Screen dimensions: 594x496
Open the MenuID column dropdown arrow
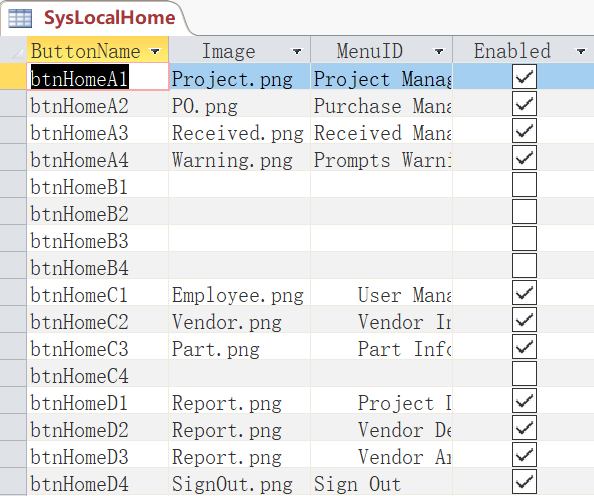coord(439,51)
